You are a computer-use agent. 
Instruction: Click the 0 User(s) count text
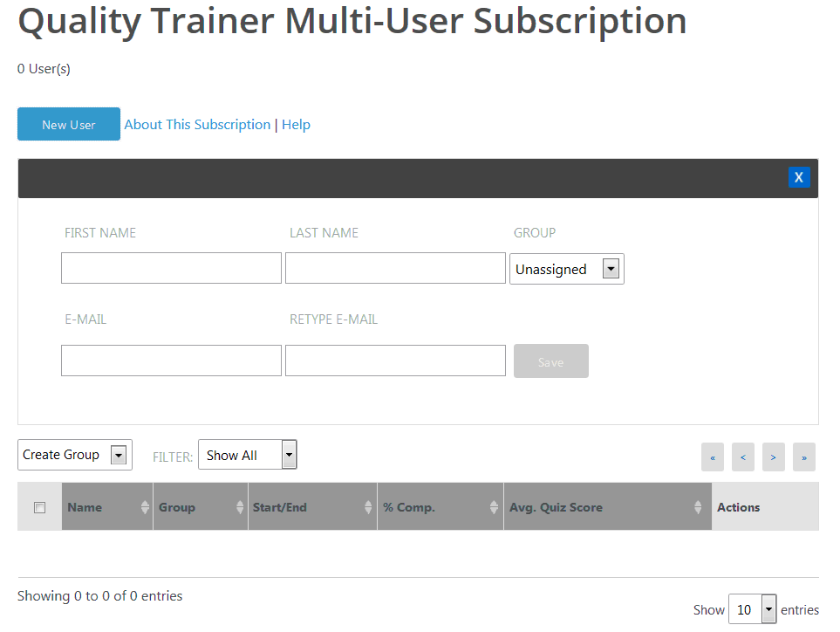point(44,69)
